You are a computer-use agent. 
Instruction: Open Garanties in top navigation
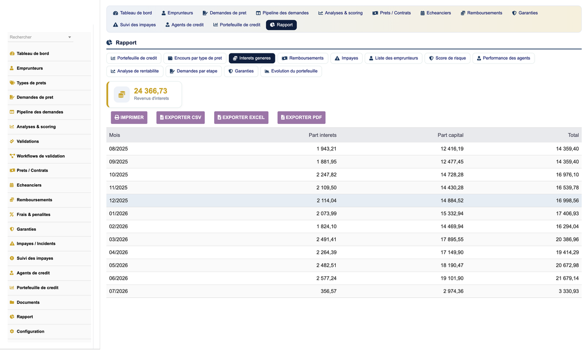pos(525,13)
